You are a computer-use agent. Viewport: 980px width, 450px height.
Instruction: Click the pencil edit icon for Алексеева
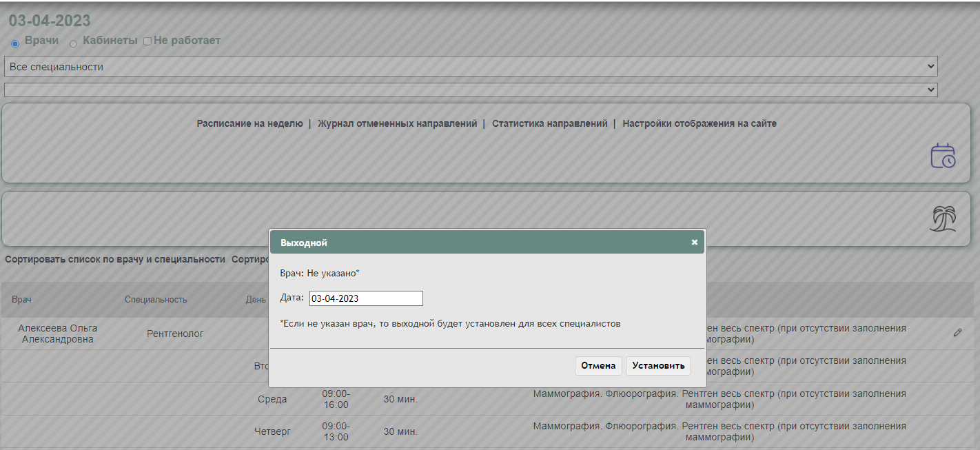coord(957,333)
